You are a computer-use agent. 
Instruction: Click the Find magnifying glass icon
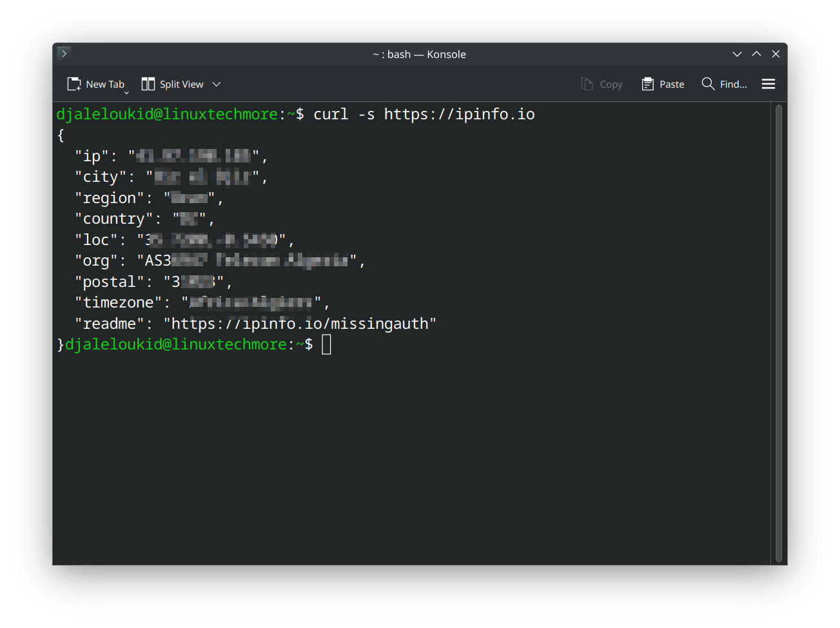click(x=708, y=84)
